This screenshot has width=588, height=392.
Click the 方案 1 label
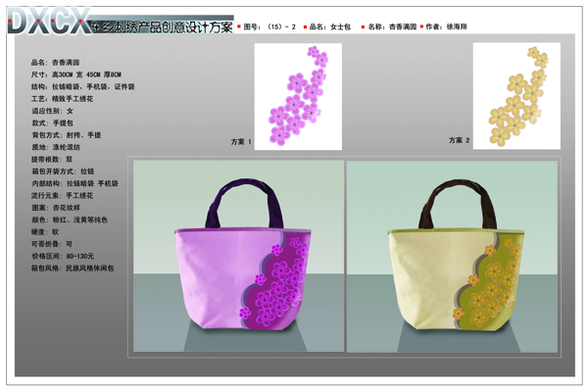(x=241, y=142)
